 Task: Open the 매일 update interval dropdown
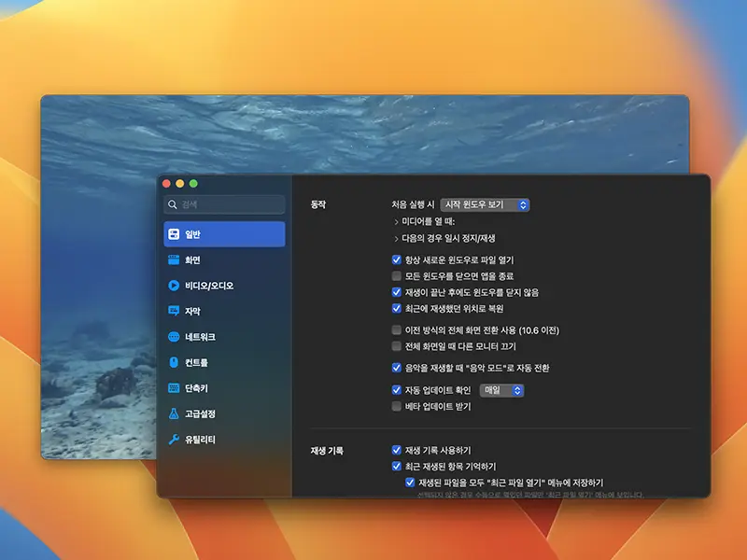[501, 390]
